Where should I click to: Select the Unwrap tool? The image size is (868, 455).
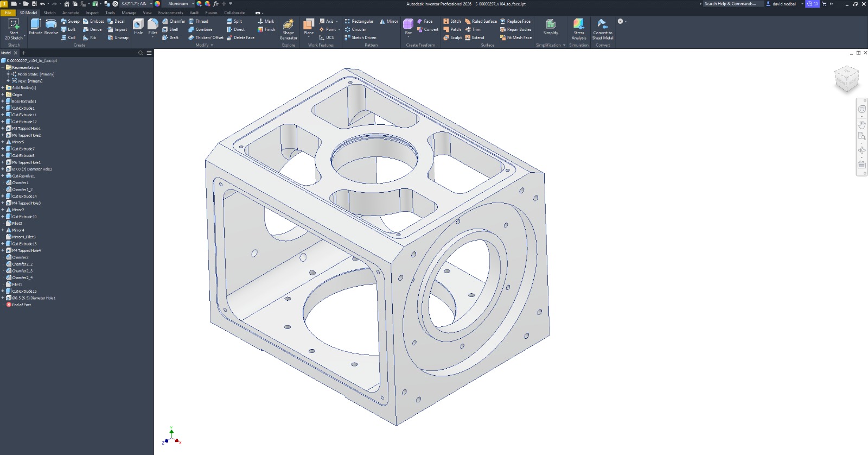tap(118, 37)
